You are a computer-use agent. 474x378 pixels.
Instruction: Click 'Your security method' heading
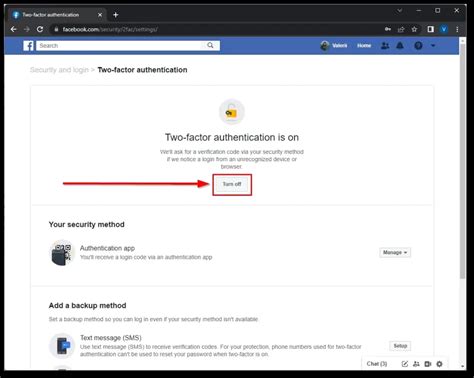click(87, 225)
